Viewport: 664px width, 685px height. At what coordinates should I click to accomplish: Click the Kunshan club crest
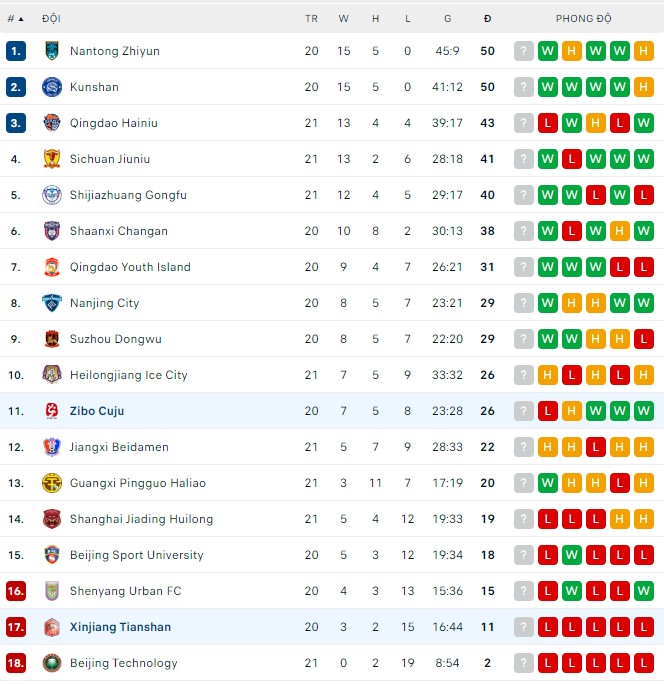pyautogui.click(x=52, y=87)
